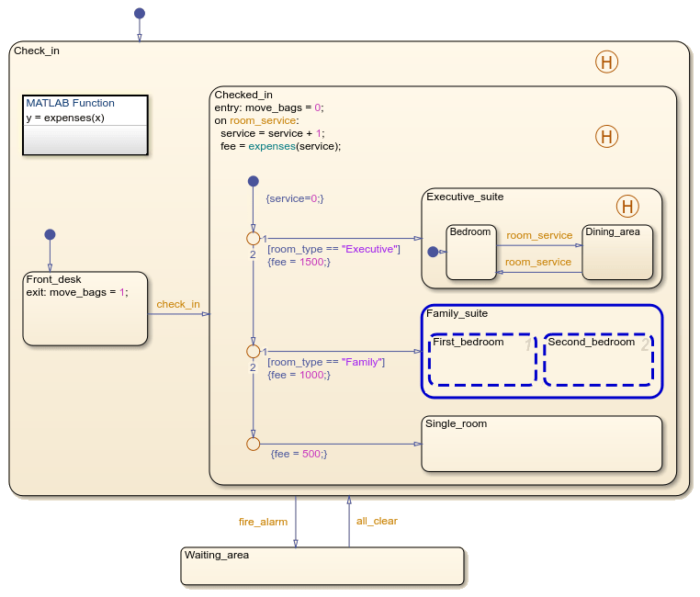Select the default transition dot above Front_desk
This screenshot has width=700, height=597.
pos(50,235)
